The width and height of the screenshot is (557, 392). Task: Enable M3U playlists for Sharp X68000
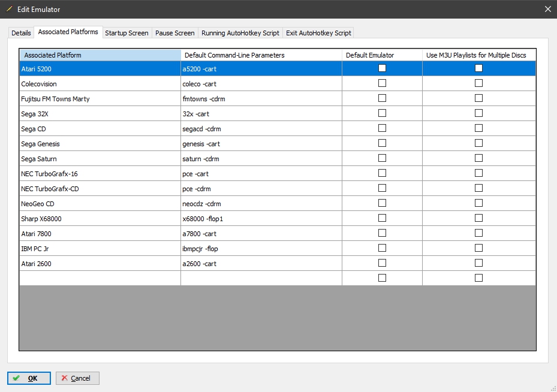pyautogui.click(x=479, y=218)
